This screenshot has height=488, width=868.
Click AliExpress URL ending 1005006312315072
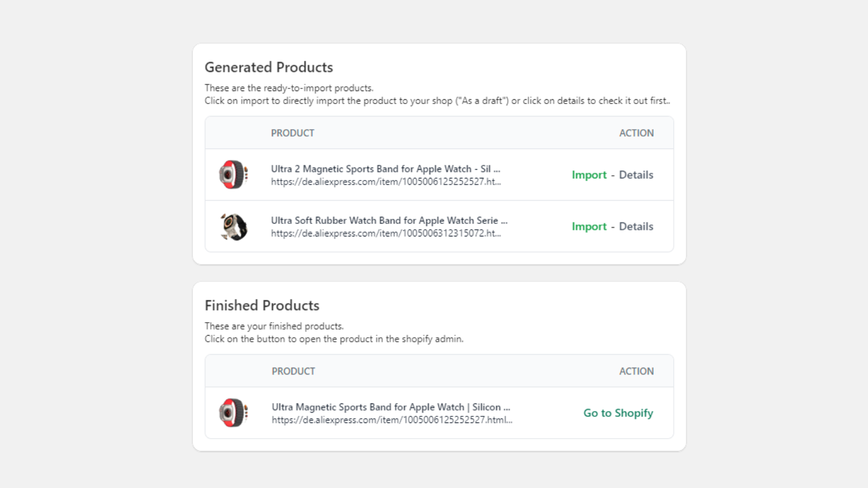(386, 234)
